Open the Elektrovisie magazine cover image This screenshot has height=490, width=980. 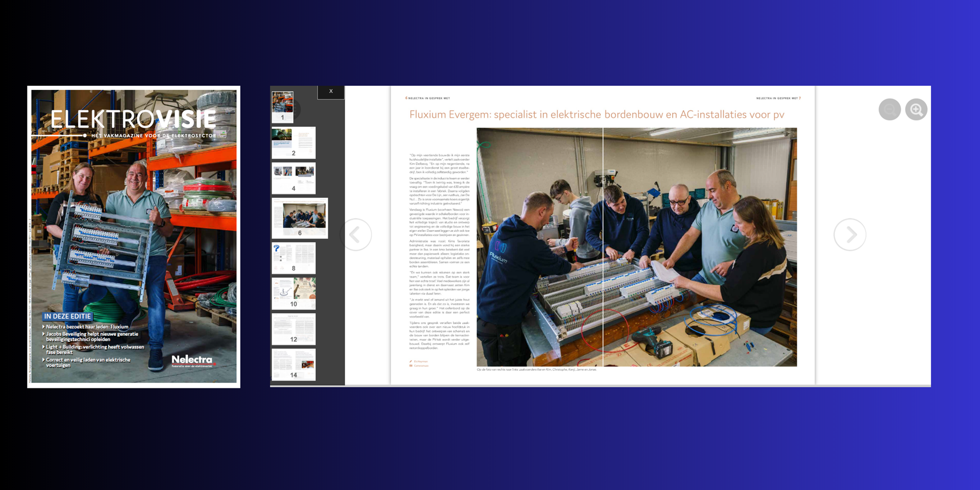coord(134,237)
